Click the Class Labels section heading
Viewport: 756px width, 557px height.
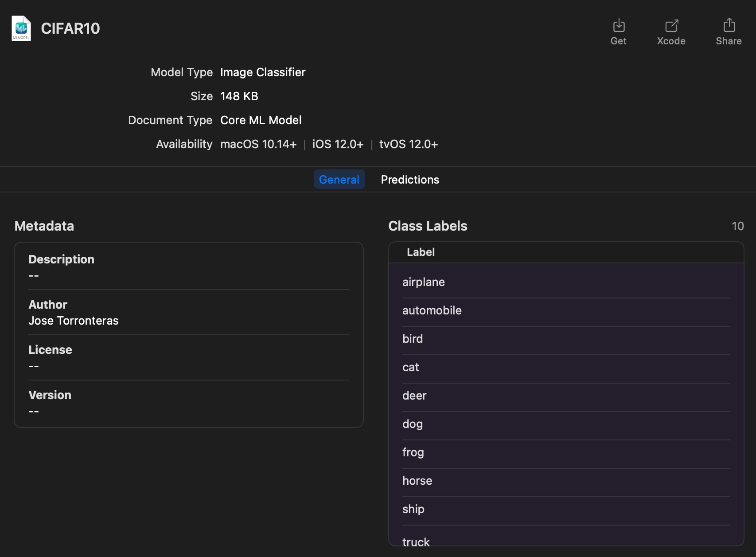pyautogui.click(x=428, y=226)
